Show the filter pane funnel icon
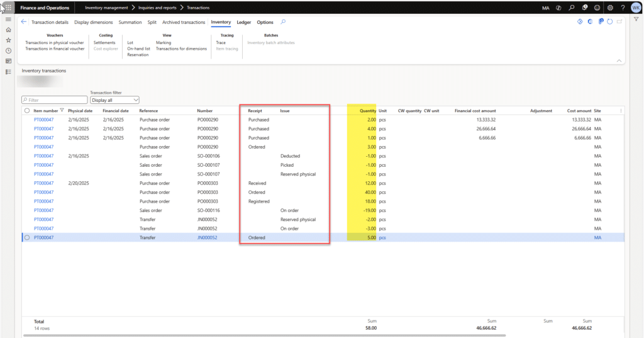 click(x=636, y=20)
